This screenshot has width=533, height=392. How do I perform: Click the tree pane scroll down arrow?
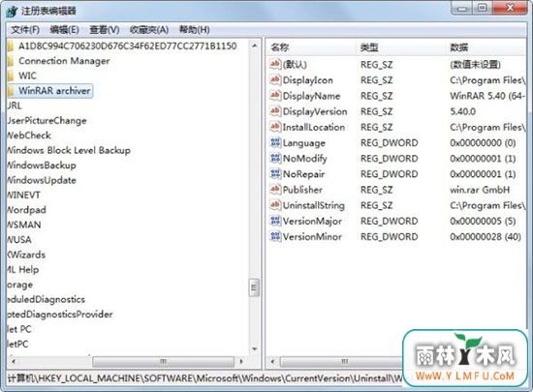[x=254, y=348]
